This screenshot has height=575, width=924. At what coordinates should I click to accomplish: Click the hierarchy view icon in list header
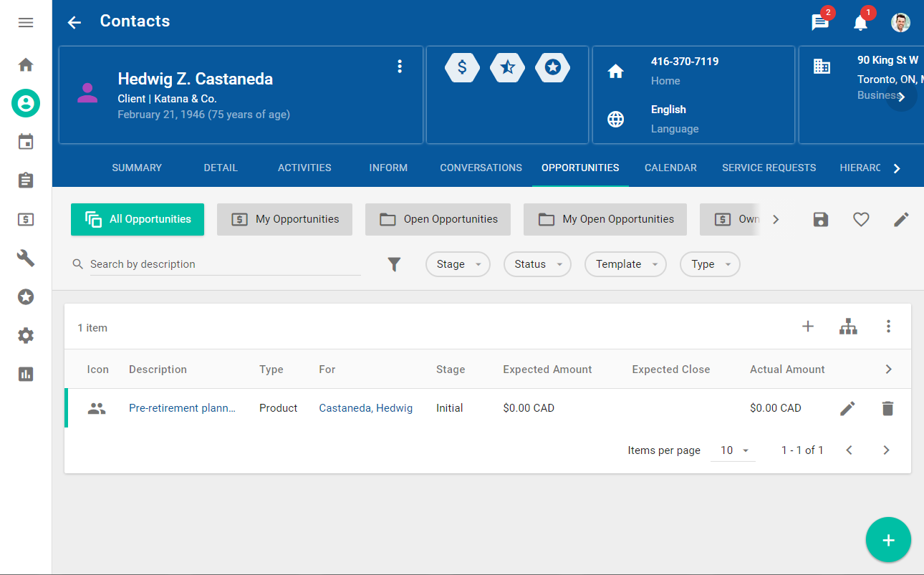pyautogui.click(x=848, y=327)
